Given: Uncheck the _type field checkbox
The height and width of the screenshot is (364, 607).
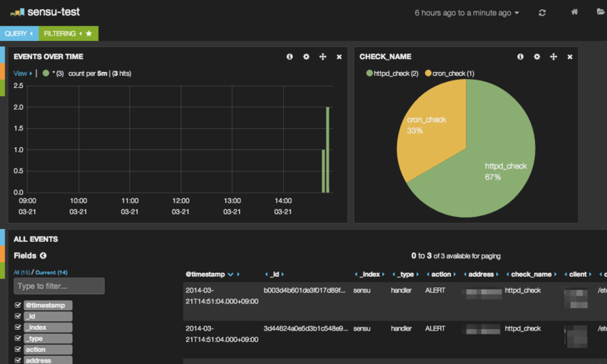Looking at the screenshot, I should 17,338.
